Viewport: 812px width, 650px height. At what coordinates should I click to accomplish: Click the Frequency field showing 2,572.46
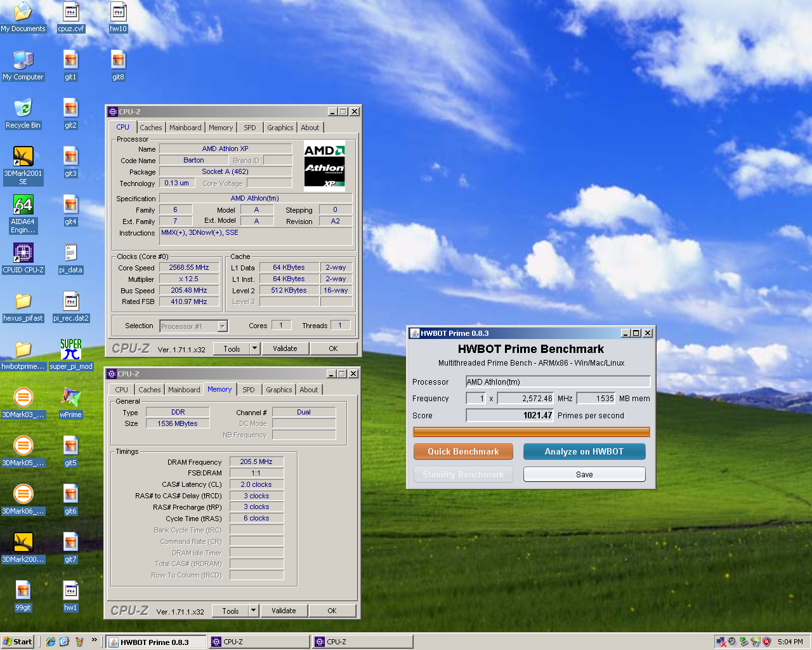525,399
